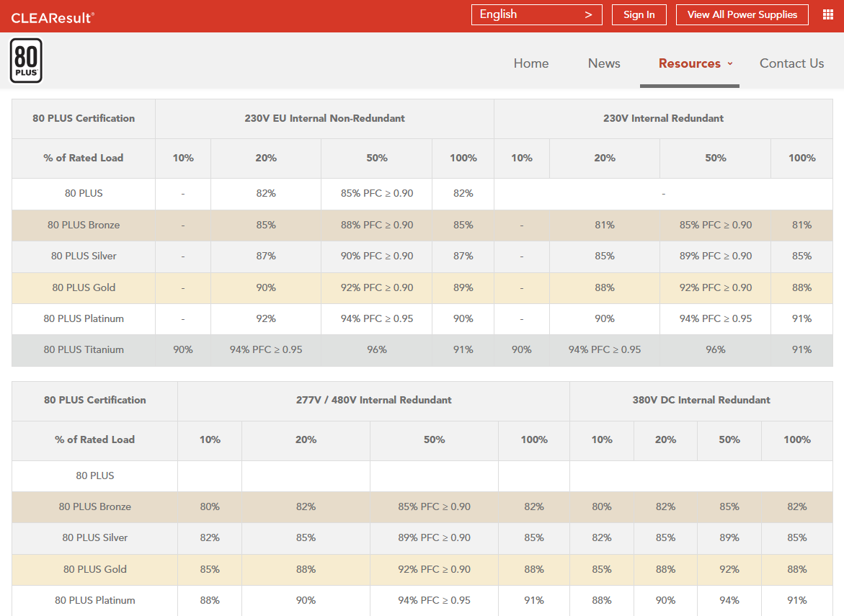The width and height of the screenshot is (844, 616).
Task: Open the English language selector
Action: pyautogui.click(x=536, y=14)
